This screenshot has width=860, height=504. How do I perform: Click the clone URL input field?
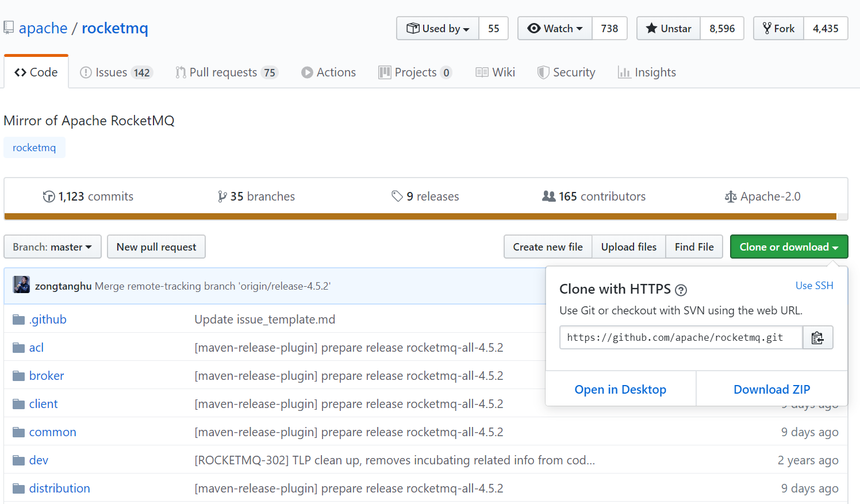681,338
